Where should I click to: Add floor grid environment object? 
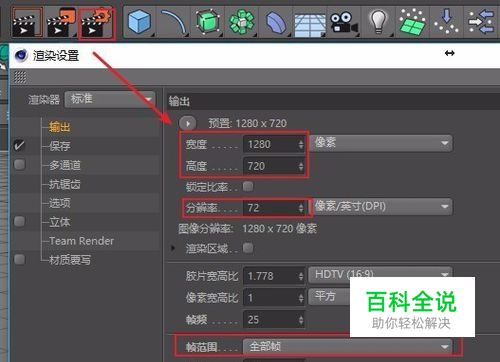(x=310, y=24)
